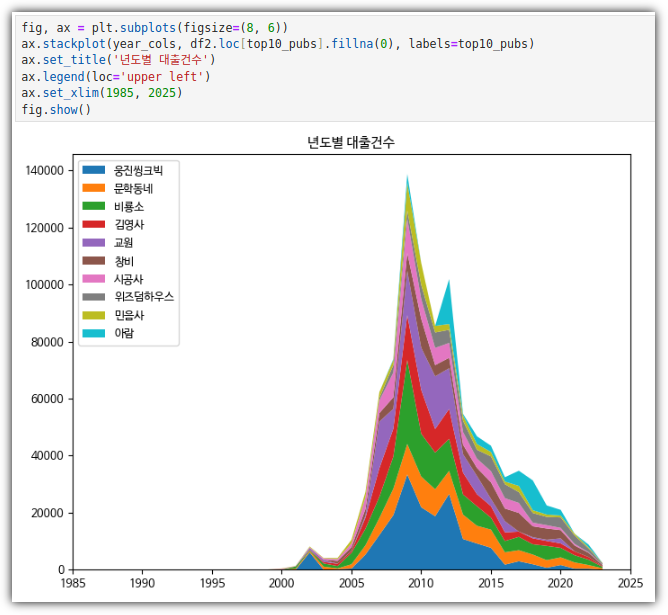Viewport: 668px width, 615px height.
Task: Click the 2015 x-axis tick label
Action: pyautogui.click(x=491, y=583)
